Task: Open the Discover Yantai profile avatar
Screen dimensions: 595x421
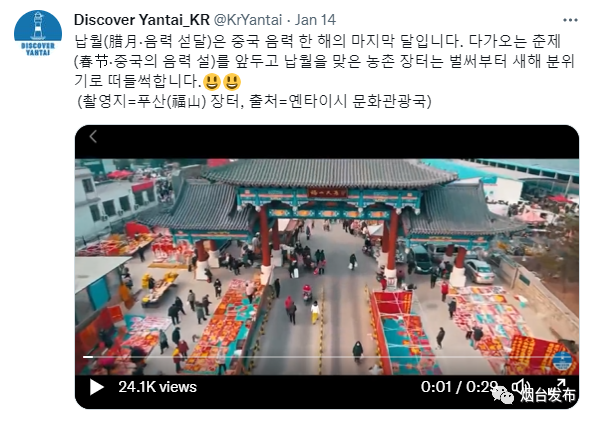Action: coord(38,34)
